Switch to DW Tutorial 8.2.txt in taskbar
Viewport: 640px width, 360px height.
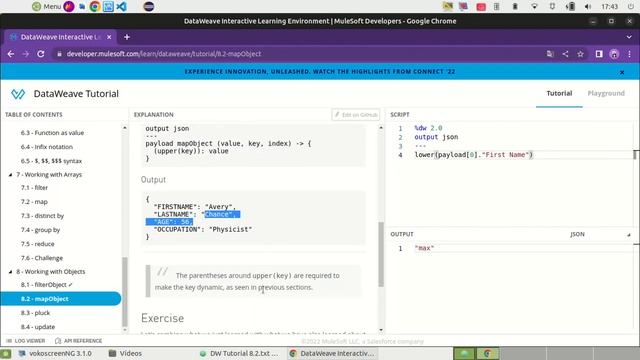tap(240, 353)
